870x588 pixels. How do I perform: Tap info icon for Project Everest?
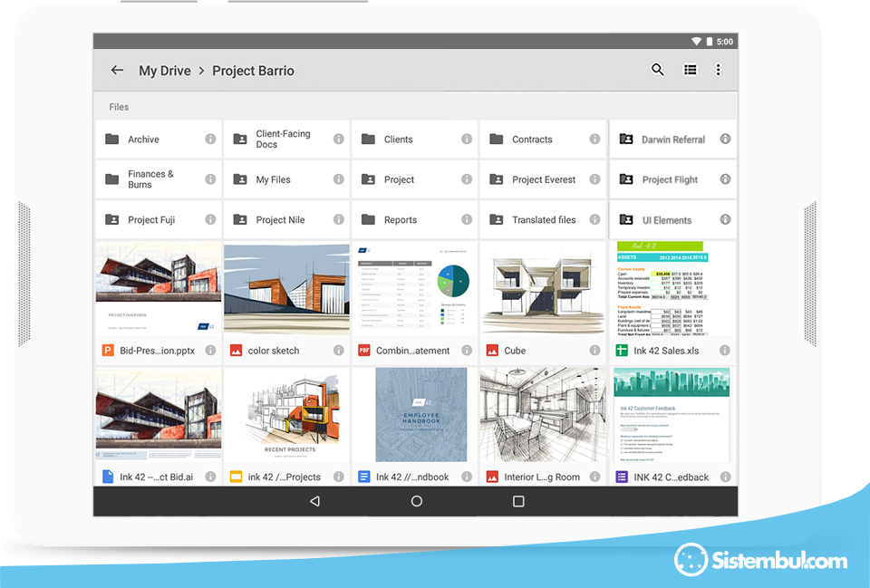point(595,179)
